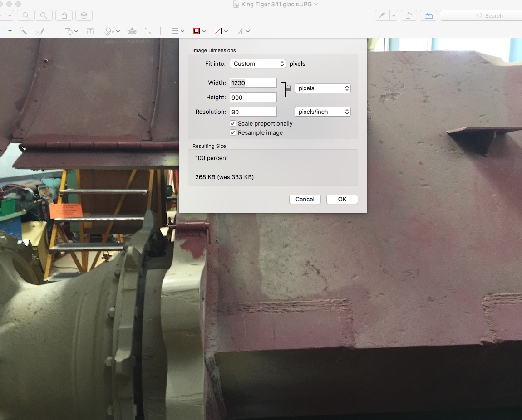
Task: Click the aspect ratio lock icon
Action: (x=289, y=88)
